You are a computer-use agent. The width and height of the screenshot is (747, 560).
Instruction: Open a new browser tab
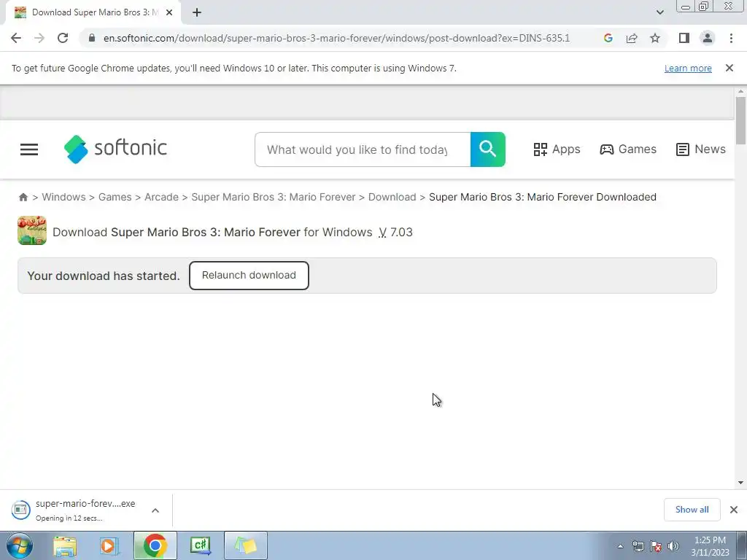click(197, 12)
